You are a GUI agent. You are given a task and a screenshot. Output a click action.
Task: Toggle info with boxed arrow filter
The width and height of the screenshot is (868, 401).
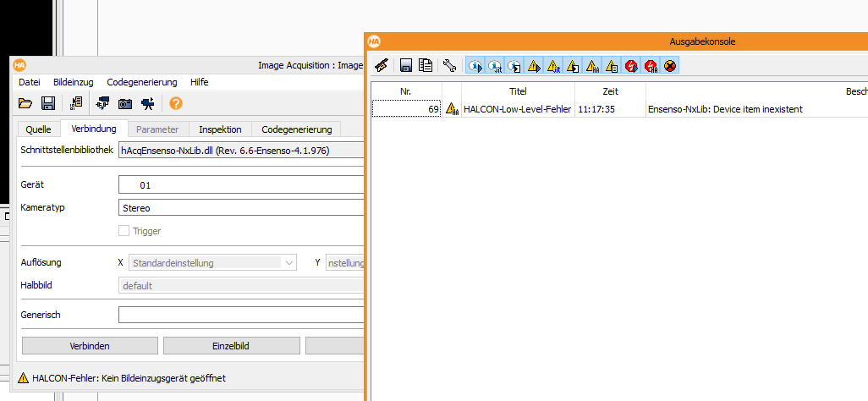(514, 66)
